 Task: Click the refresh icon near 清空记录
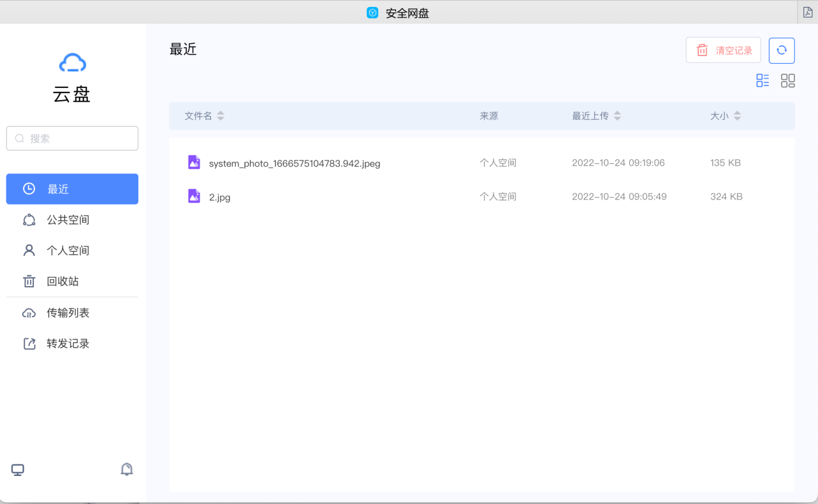pyautogui.click(x=781, y=50)
